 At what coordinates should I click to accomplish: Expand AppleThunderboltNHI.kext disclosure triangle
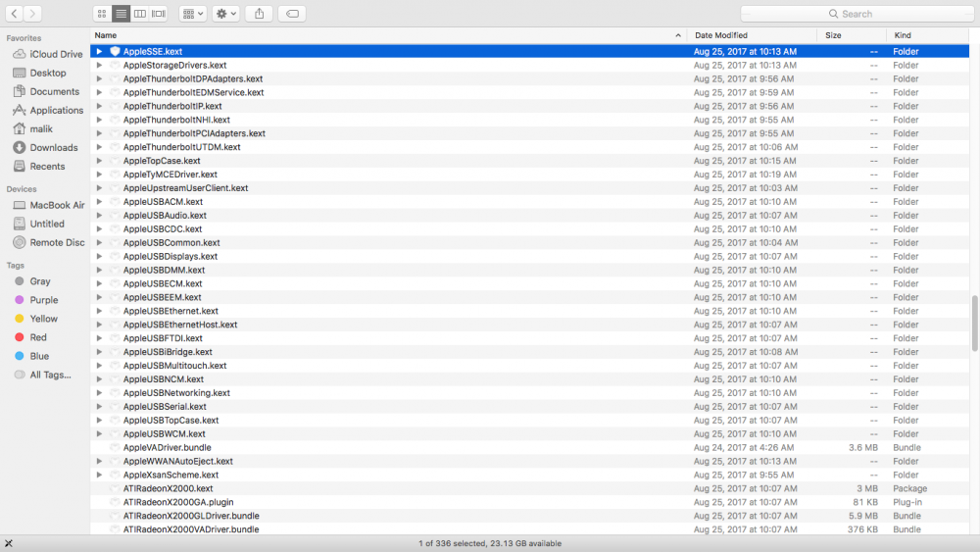click(x=99, y=120)
